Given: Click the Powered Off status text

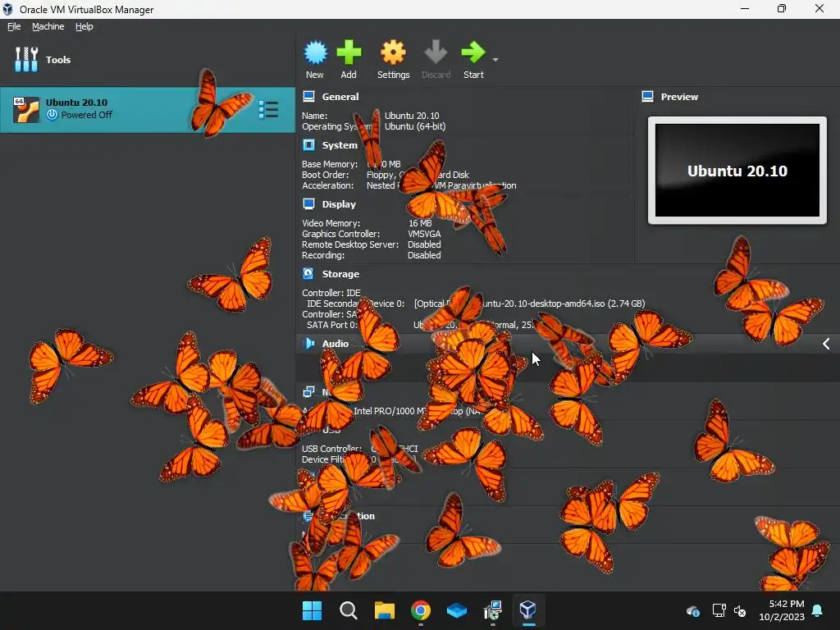Looking at the screenshot, I should (x=87, y=115).
